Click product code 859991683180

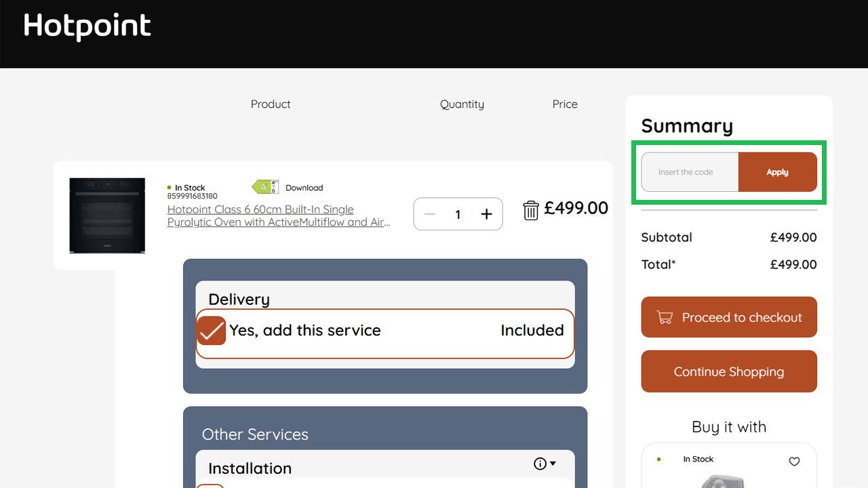coord(193,197)
